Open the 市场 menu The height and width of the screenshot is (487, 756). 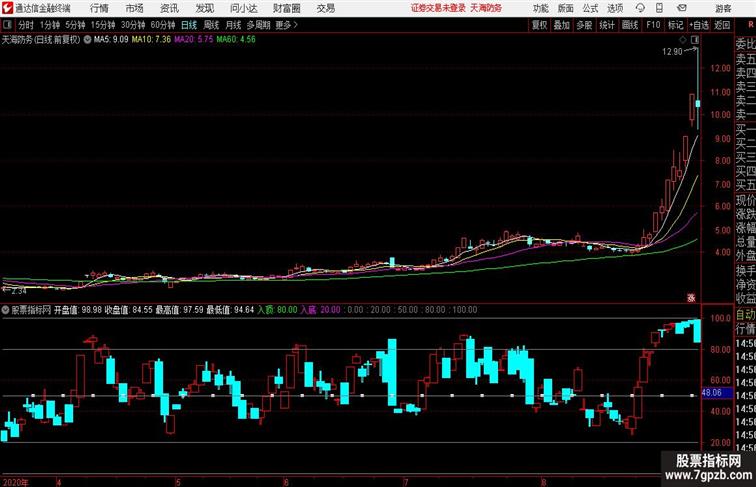(x=135, y=8)
